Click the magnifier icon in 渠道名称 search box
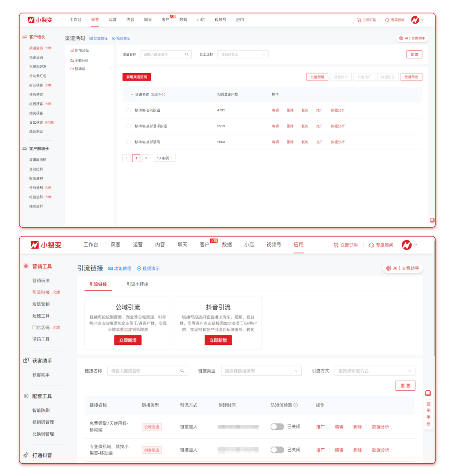This screenshot has width=454, height=476. 187,55
